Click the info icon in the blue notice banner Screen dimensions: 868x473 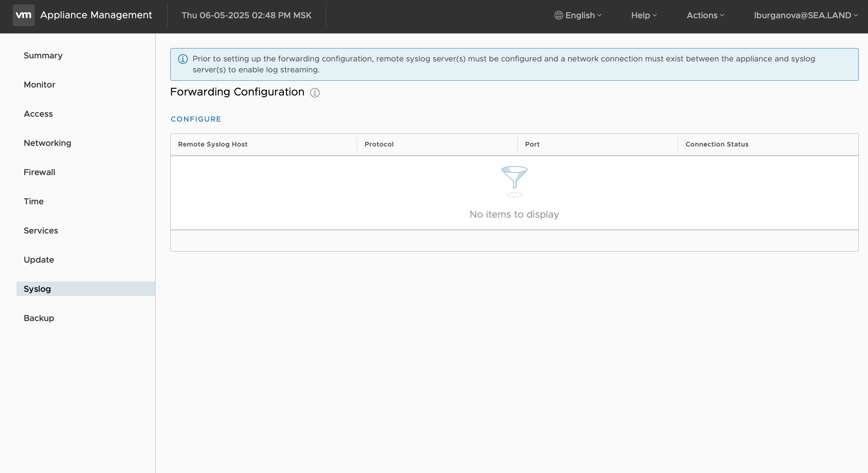click(182, 59)
